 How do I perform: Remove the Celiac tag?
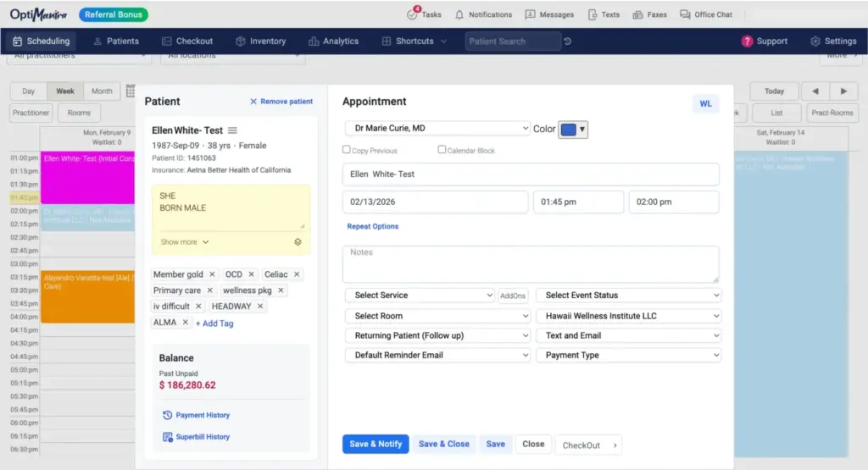[x=297, y=274]
